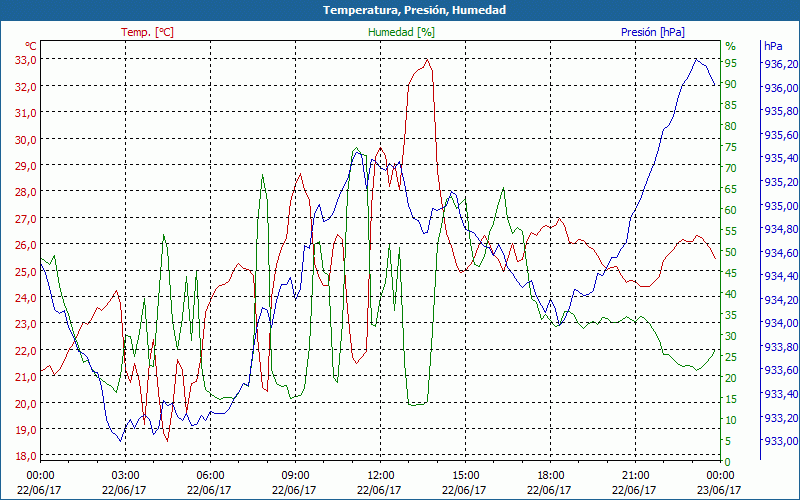This screenshot has height=500, width=800.
Task: Click the green "10" humidity axis value
Action: point(730,420)
